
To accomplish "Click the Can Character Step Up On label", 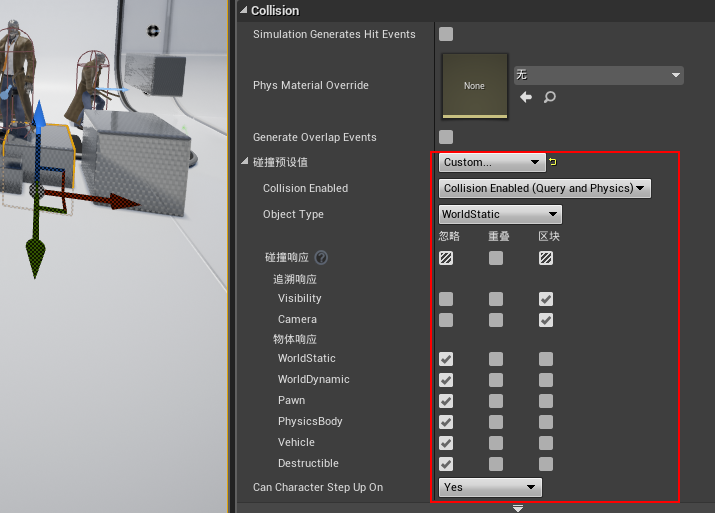I will coord(318,487).
